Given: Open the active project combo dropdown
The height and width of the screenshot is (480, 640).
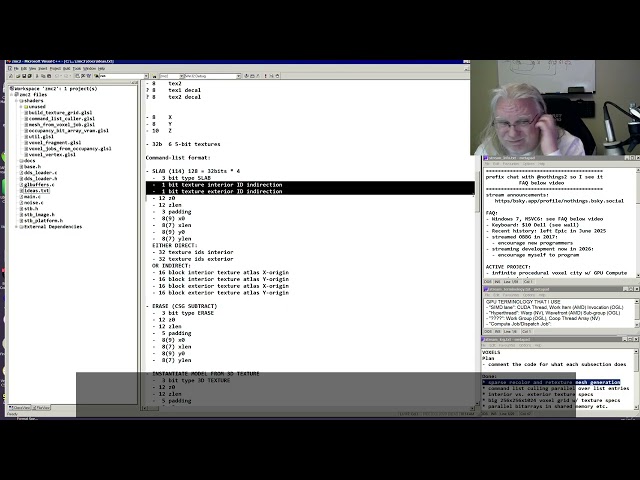Looking at the screenshot, I should click(x=181, y=76).
